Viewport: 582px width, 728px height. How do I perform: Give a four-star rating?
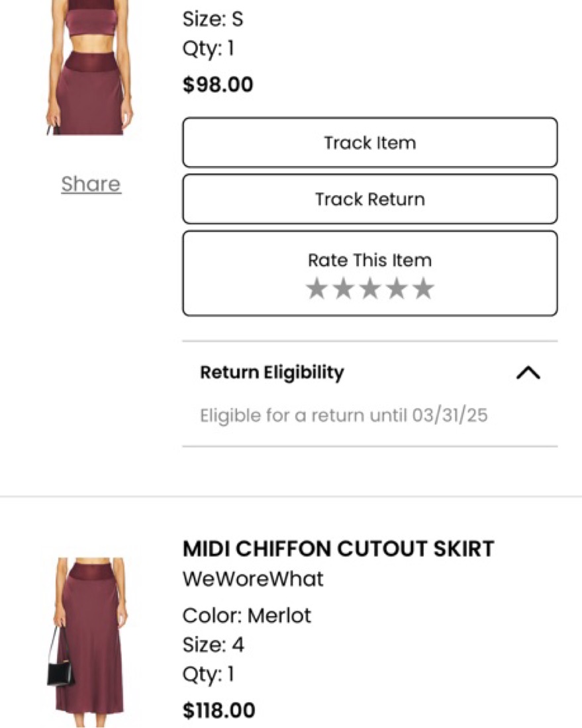pos(397,289)
